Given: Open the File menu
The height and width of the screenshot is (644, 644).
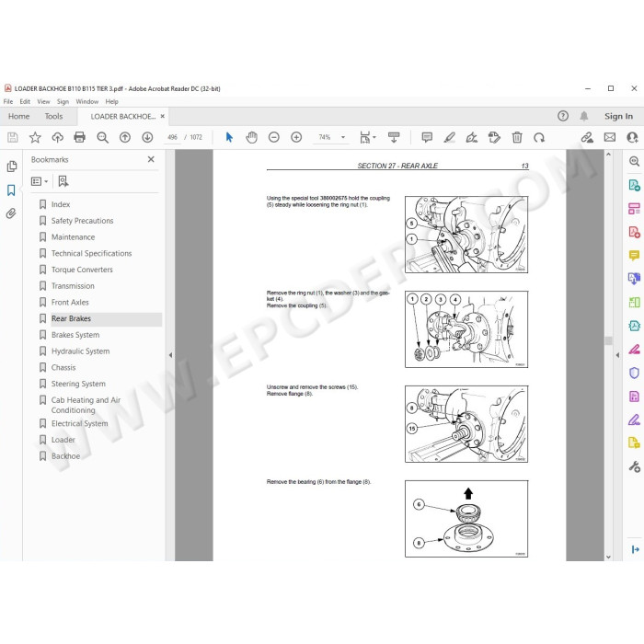Looking at the screenshot, I should 8,101.
